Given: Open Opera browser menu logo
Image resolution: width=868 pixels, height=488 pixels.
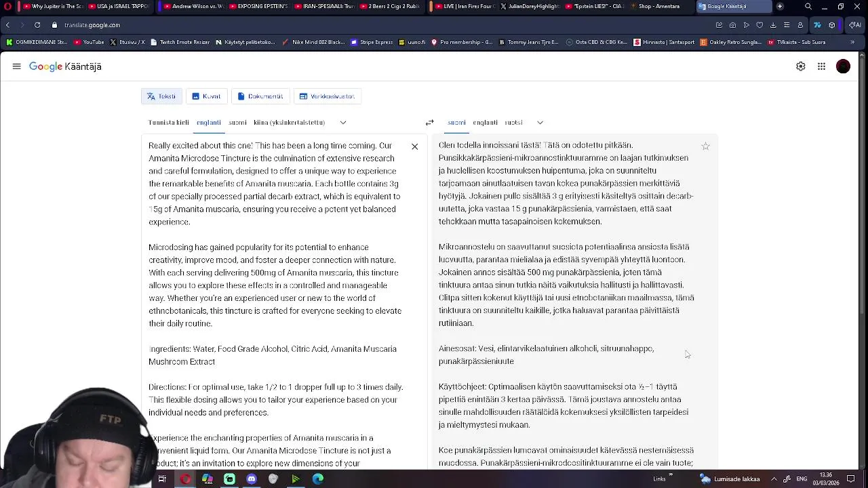Looking at the screenshot, I should pos(7,6).
